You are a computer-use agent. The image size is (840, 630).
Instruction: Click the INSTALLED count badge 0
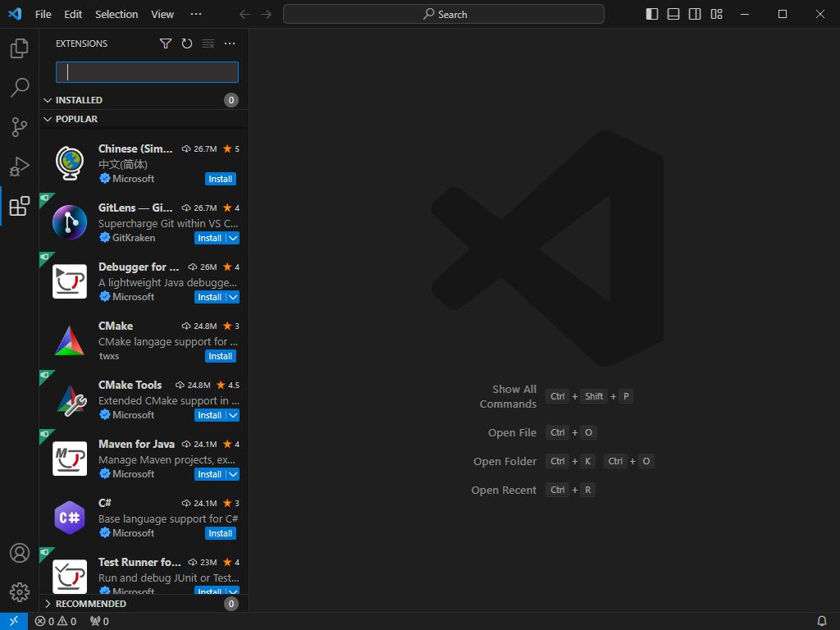[231, 100]
